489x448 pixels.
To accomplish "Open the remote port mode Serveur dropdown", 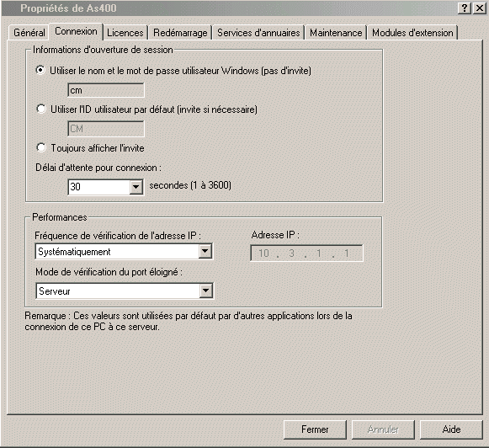I will coord(125,291).
